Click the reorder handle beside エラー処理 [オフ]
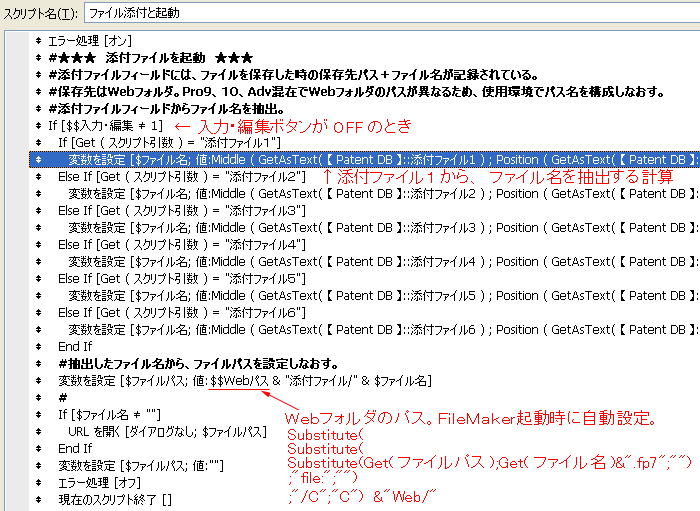Image resolution: width=700 pixels, height=511 pixels. pos(39,482)
